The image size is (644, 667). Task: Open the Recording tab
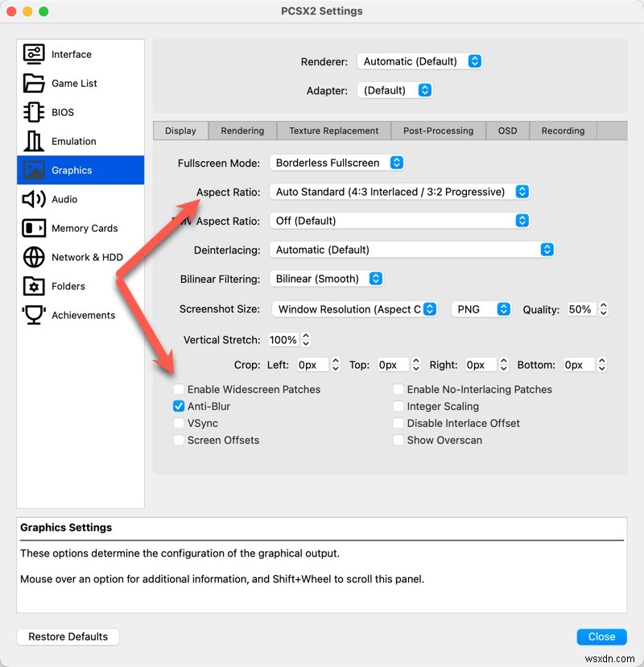tap(563, 130)
